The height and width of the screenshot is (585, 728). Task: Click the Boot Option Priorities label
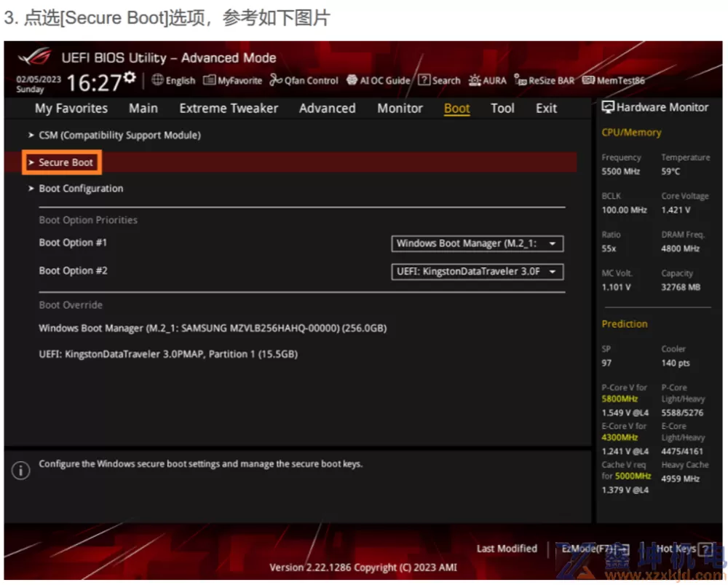click(x=88, y=220)
